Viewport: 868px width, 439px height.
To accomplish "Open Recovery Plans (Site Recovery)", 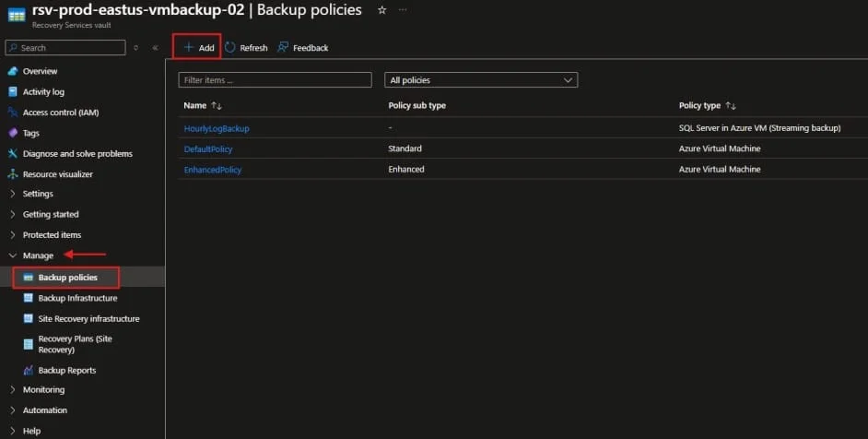I will coord(75,344).
